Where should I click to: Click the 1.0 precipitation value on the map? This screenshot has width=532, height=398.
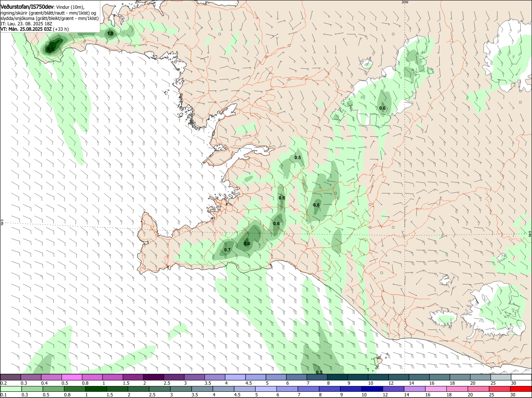110,33
